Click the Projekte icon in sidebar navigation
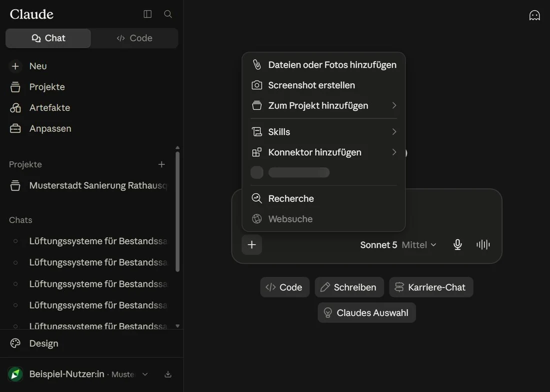Screen dimensions: 550x392 (15, 87)
